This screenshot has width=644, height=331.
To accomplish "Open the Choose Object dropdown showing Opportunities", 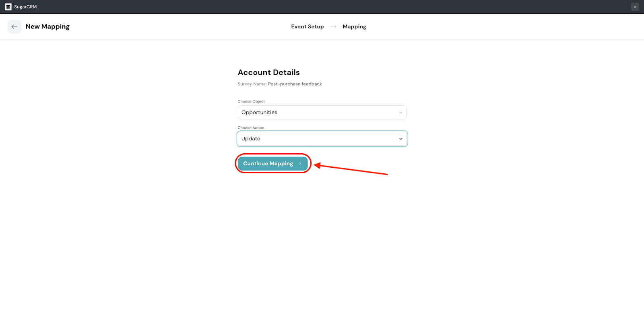I will point(318,113).
